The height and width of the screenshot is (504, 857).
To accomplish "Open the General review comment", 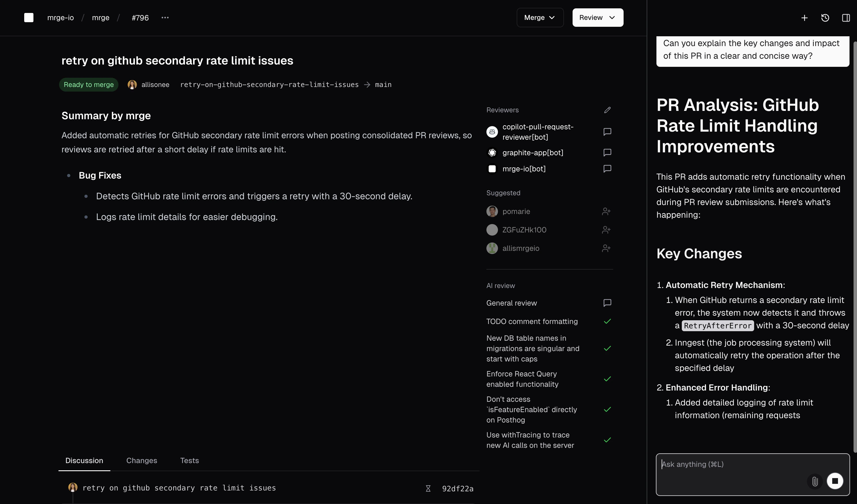I will click(607, 303).
